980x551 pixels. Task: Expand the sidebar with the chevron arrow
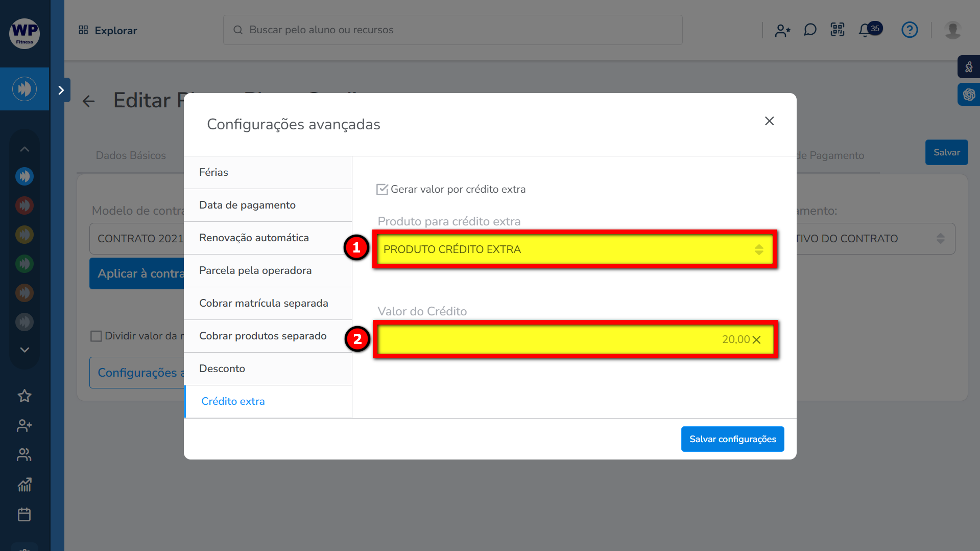(61, 90)
